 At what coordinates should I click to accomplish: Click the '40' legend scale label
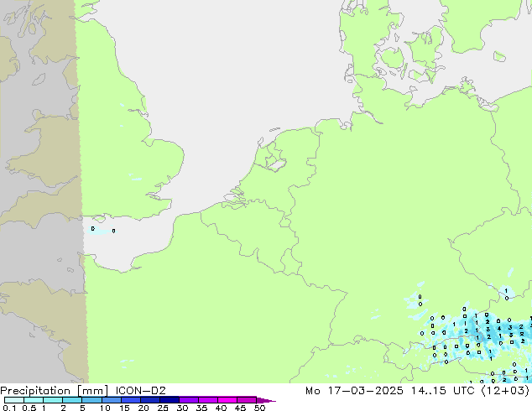221,408
